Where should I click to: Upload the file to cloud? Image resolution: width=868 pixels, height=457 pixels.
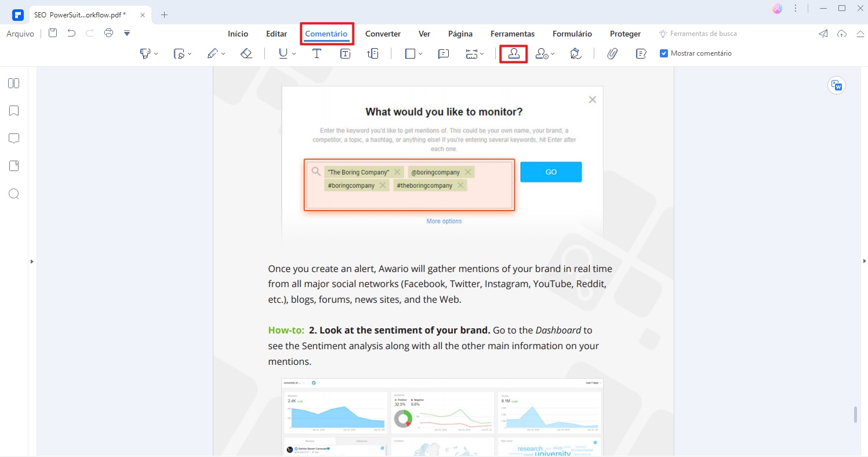842,34
